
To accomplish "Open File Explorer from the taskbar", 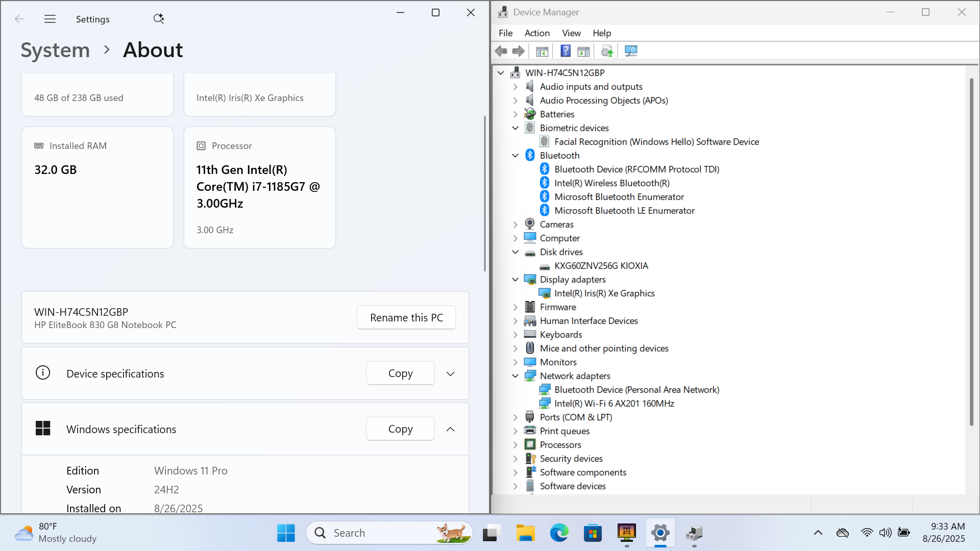I will tap(525, 533).
